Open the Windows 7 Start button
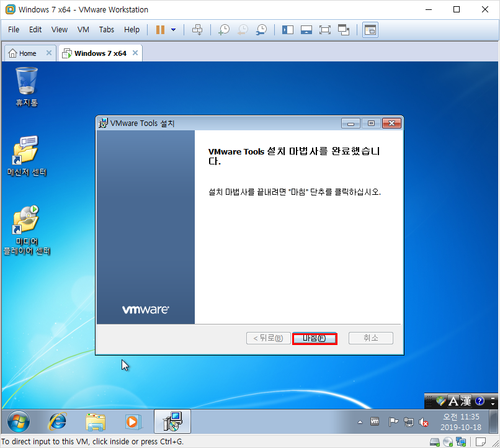 coord(19,421)
